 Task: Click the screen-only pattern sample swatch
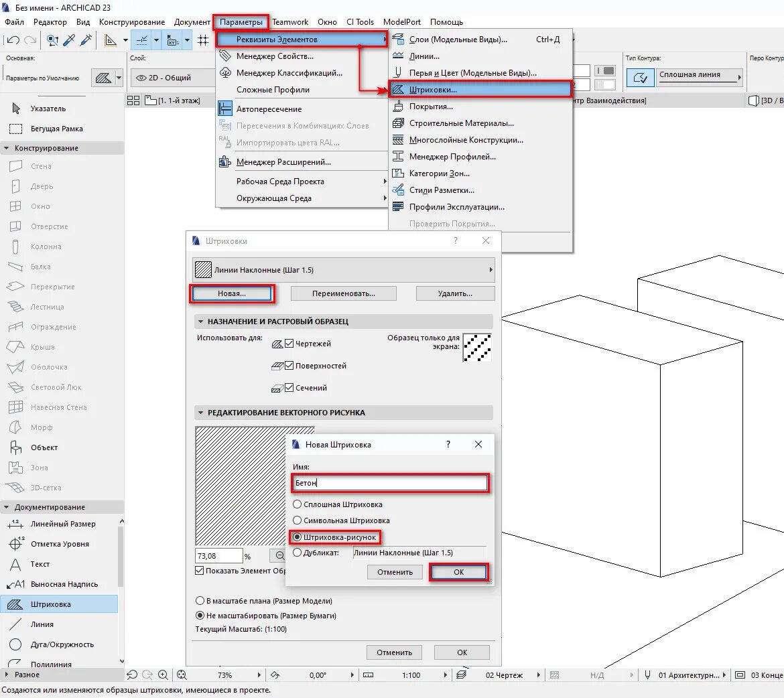(x=477, y=347)
